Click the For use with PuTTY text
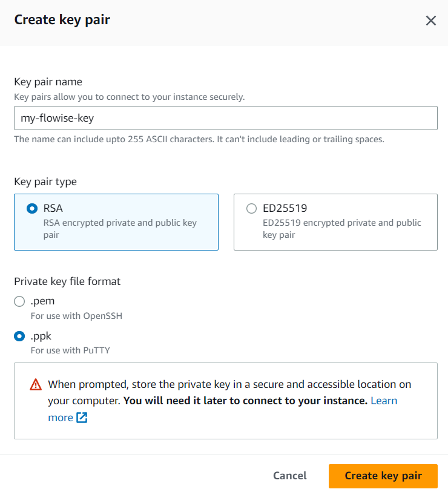448x492 pixels. click(x=70, y=350)
